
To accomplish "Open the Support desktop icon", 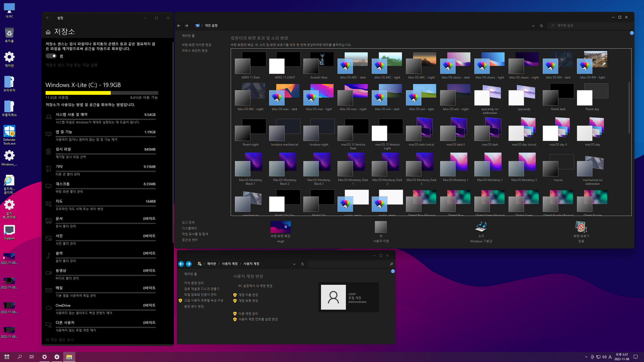I will click(x=9, y=232).
